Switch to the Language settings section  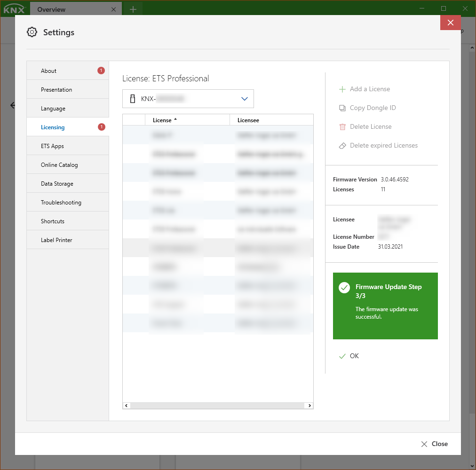click(68, 108)
